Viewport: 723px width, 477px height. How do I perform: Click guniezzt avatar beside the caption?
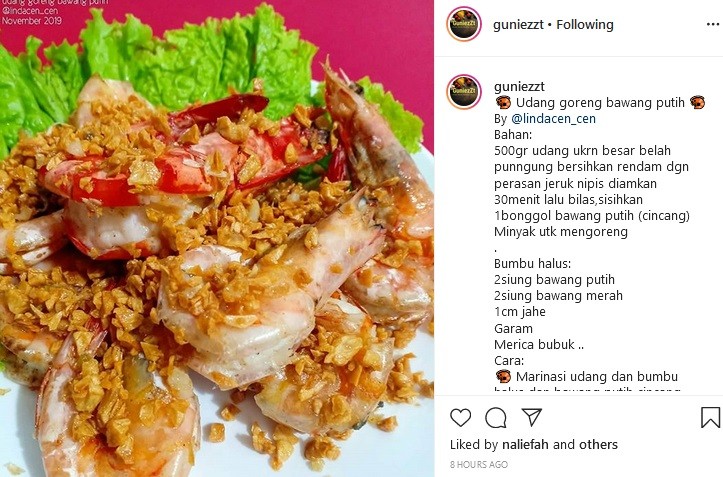coord(464,91)
